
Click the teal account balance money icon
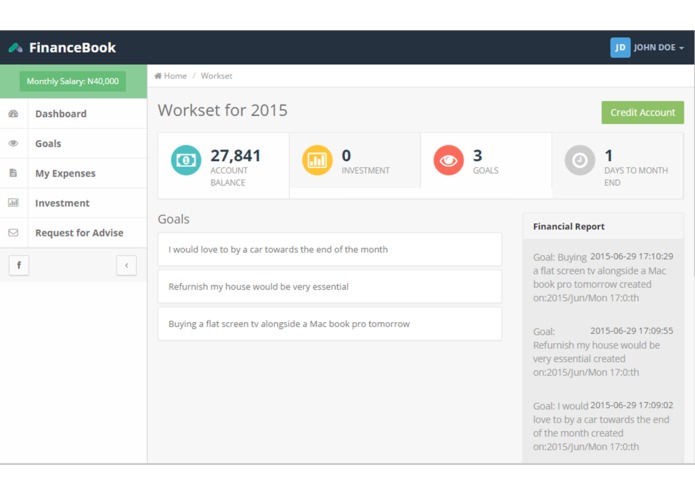pyautogui.click(x=186, y=160)
